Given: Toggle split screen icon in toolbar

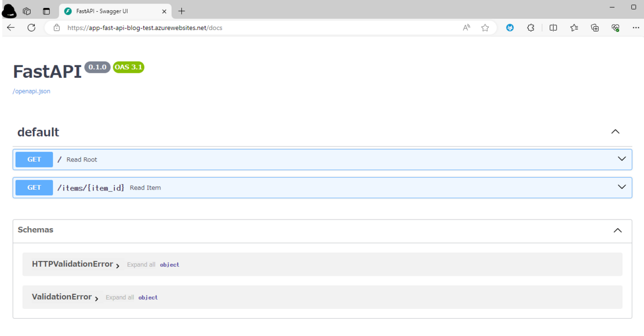Looking at the screenshot, I should 553,28.
